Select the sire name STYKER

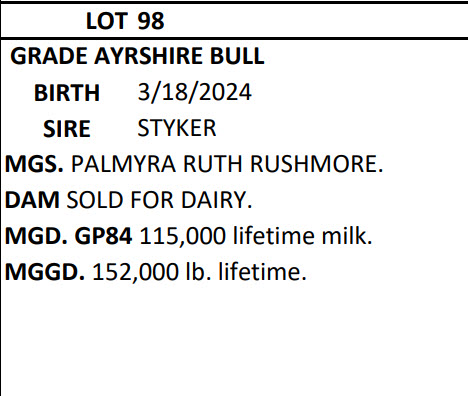(177, 128)
